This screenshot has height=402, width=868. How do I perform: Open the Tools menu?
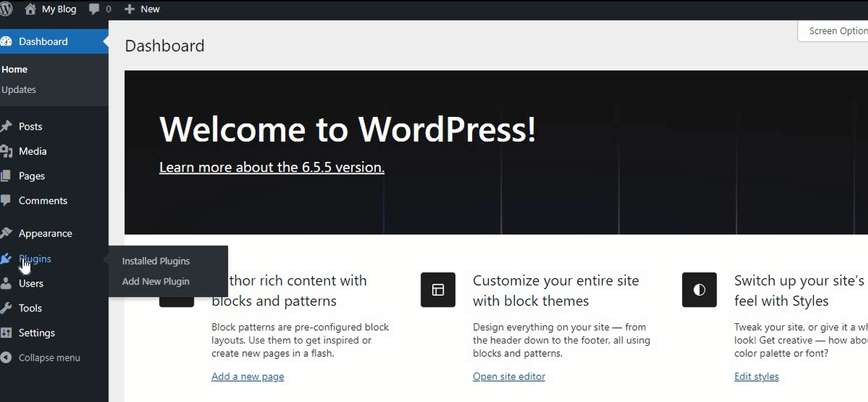(30, 308)
